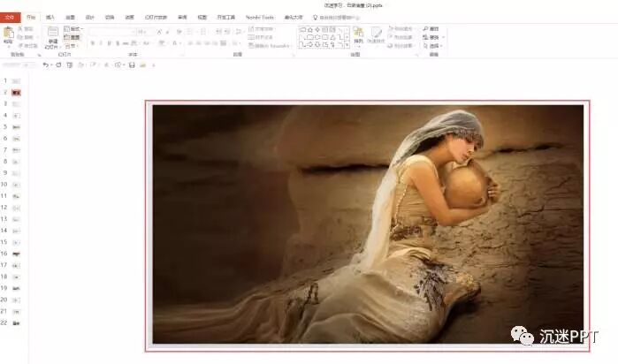Select slide 22 thumbnail
Viewport: 618px width, 364px height.
(16, 323)
